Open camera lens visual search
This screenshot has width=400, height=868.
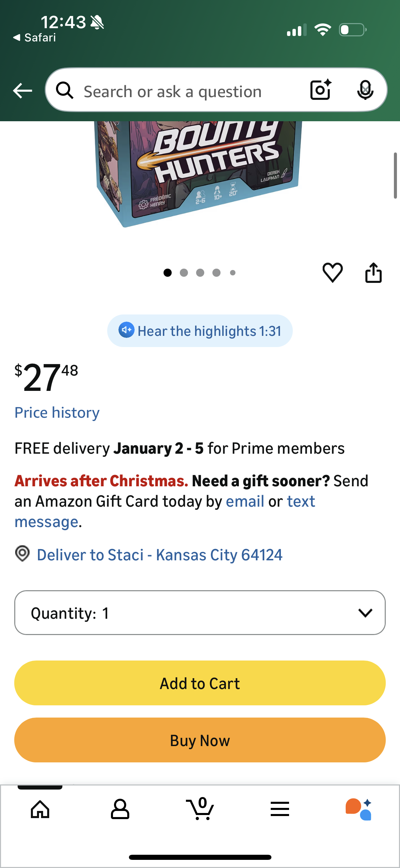click(x=321, y=90)
